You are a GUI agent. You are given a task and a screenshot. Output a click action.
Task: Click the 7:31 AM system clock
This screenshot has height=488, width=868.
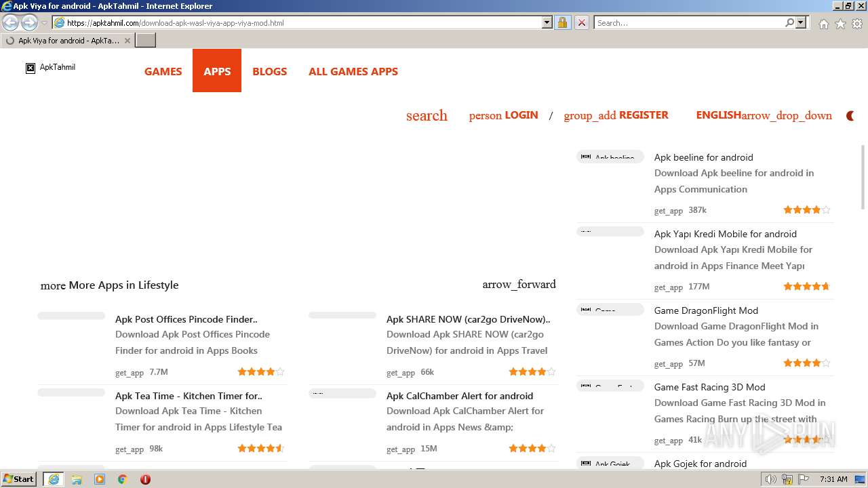833,479
